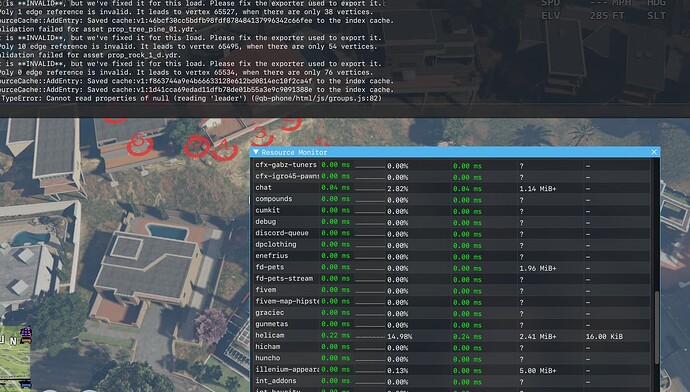Click the helicam 16.00 KiB streaming value

pos(604,337)
